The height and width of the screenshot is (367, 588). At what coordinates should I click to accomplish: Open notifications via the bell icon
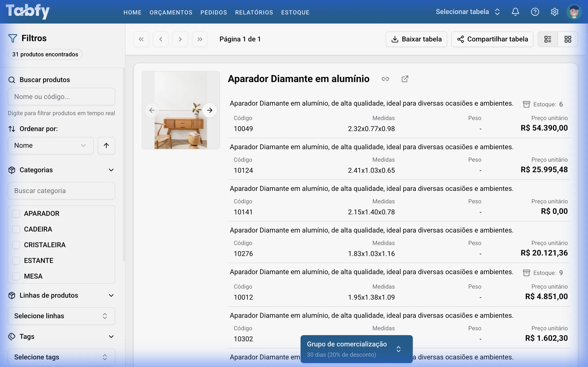(515, 12)
